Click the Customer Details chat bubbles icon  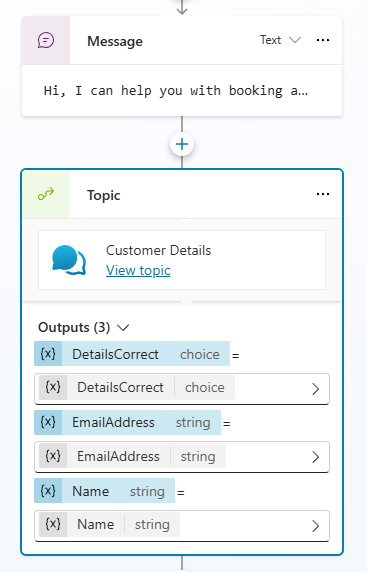[x=69, y=260]
